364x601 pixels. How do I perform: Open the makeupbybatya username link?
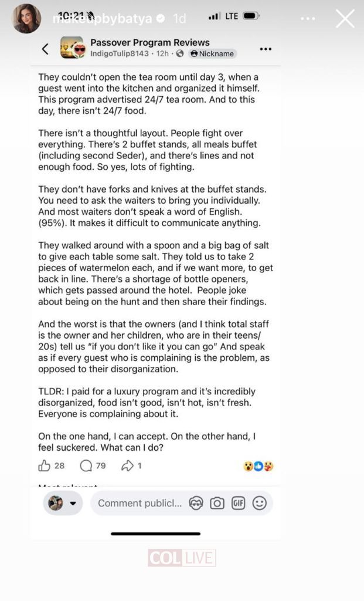point(101,19)
